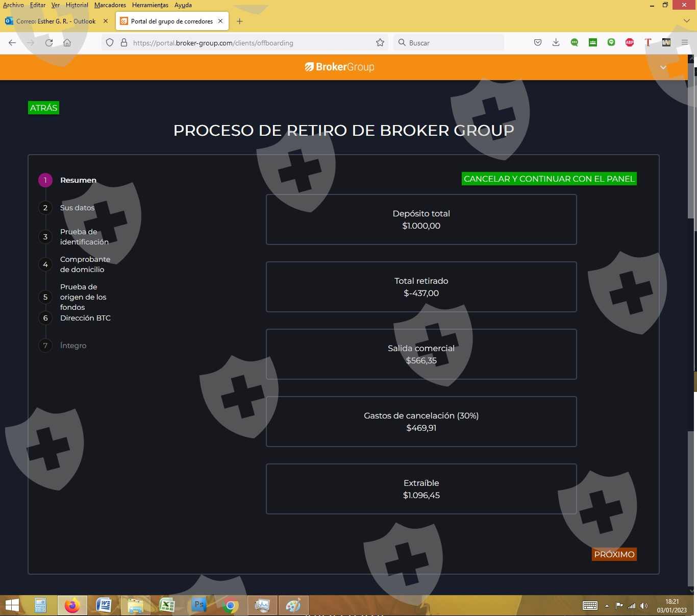Go to the Firefox home page

(x=67, y=43)
